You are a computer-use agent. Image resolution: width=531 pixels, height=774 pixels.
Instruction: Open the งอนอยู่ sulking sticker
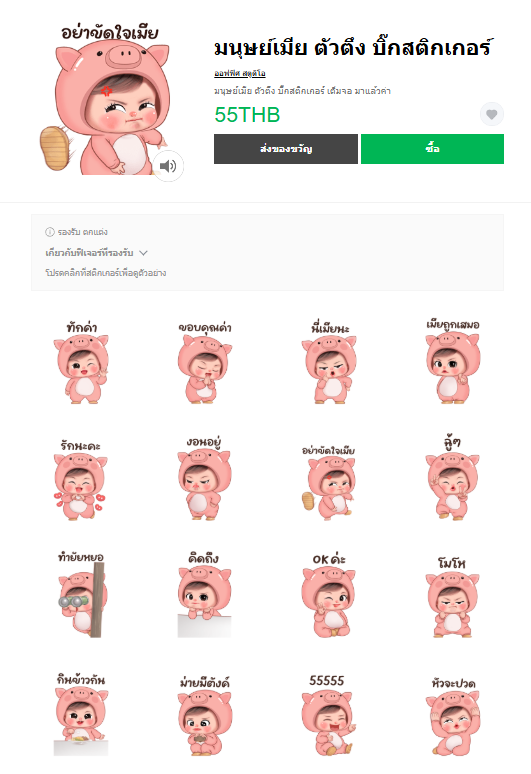pos(204,478)
